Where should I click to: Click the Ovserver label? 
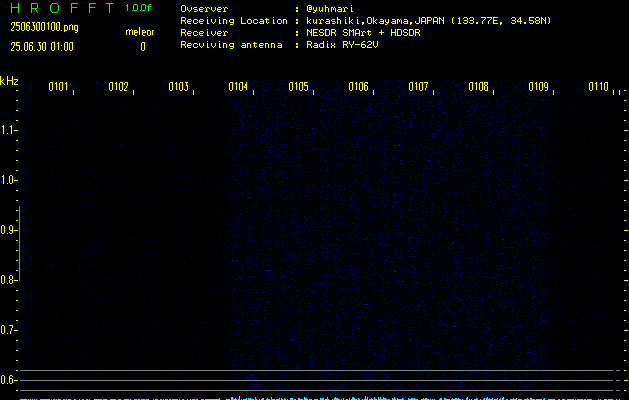pyautogui.click(x=204, y=9)
